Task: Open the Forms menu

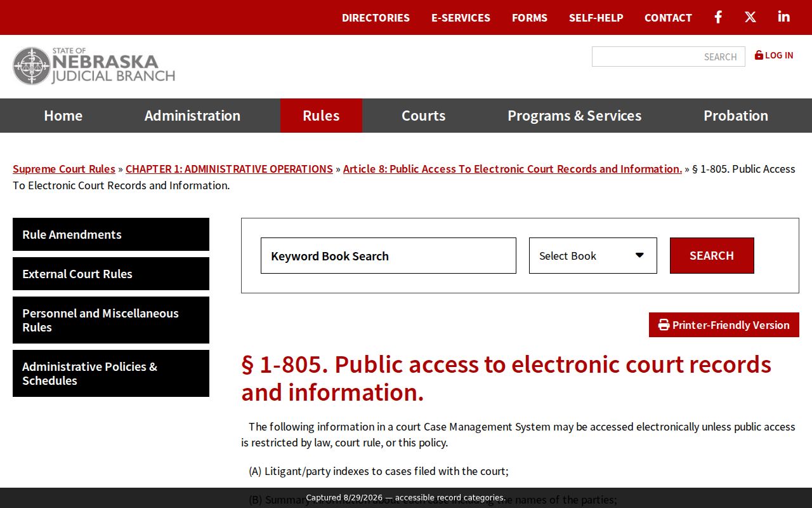Action: [x=530, y=18]
